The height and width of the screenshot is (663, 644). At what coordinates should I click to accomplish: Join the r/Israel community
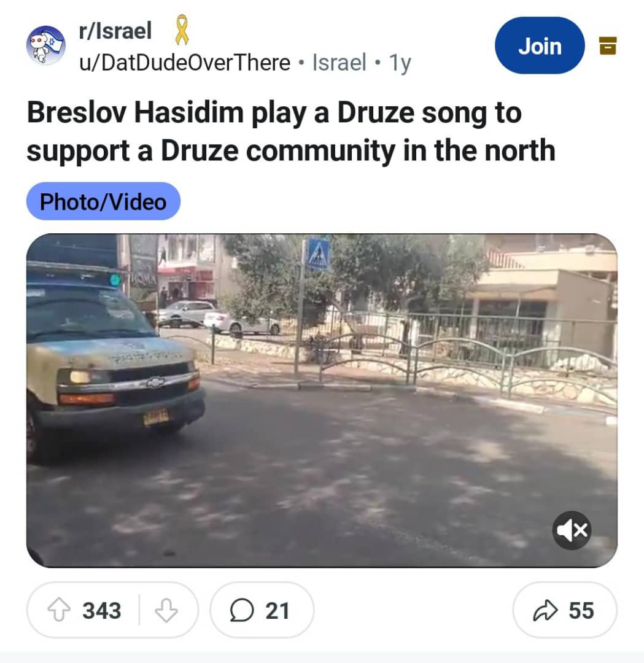(x=540, y=45)
